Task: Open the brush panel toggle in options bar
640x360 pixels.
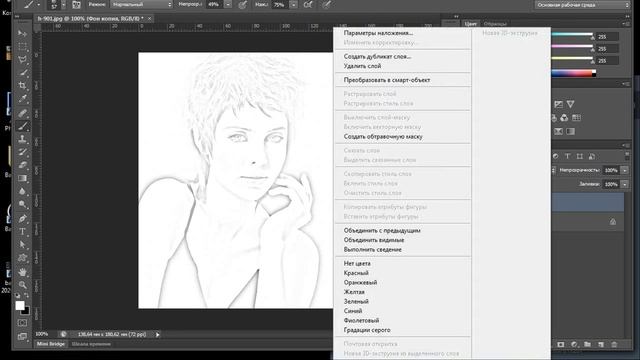Action: (x=76, y=4)
